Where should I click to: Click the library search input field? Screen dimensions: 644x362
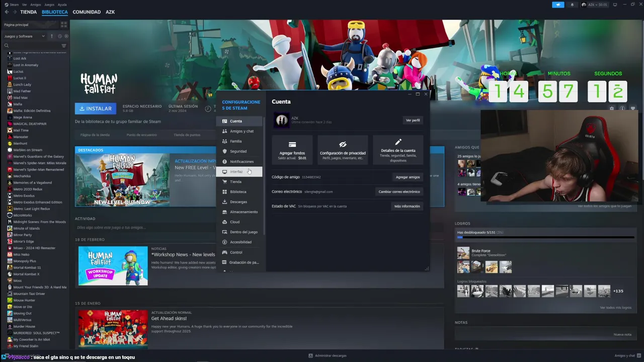pyautogui.click(x=34, y=46)
